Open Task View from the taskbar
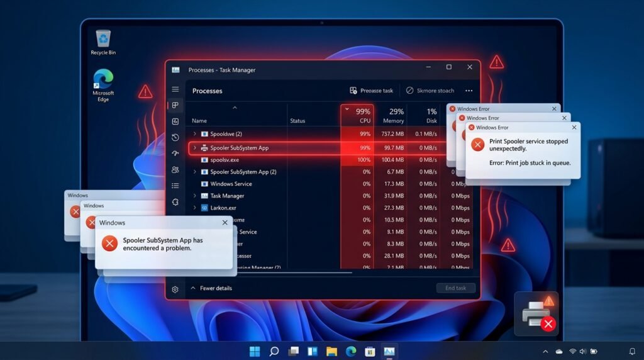This screenshot has height=360, width=644. (293, 351)
